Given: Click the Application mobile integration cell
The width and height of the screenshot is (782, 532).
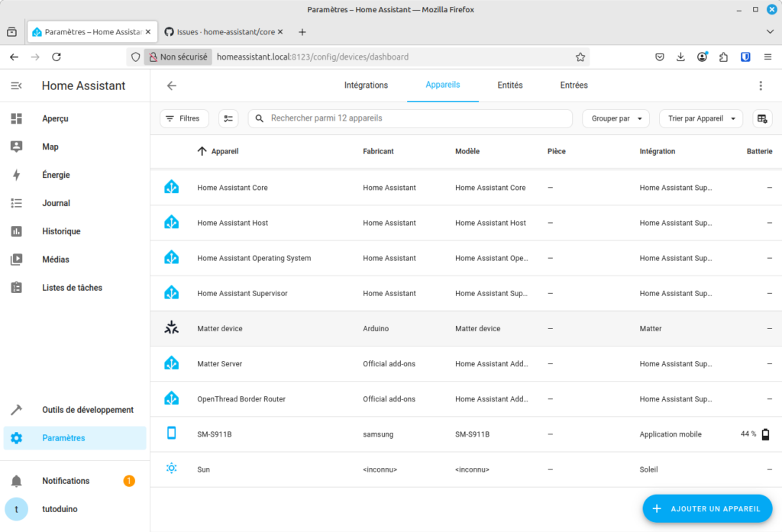Looking at the screenshot, I should tap(671, 434).
